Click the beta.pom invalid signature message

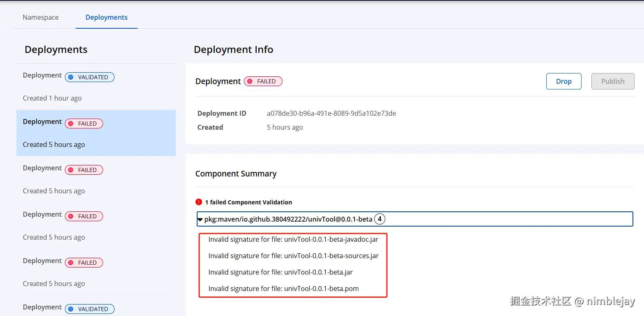pyautogui.click(x=283, y=289)
